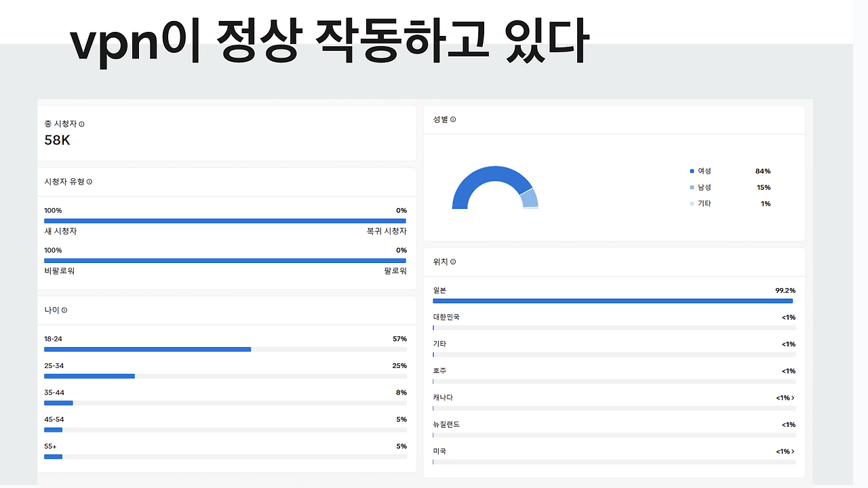Screen dimensions: 868x488
Task: Click the 기타 legend color square
Action: 692,204
